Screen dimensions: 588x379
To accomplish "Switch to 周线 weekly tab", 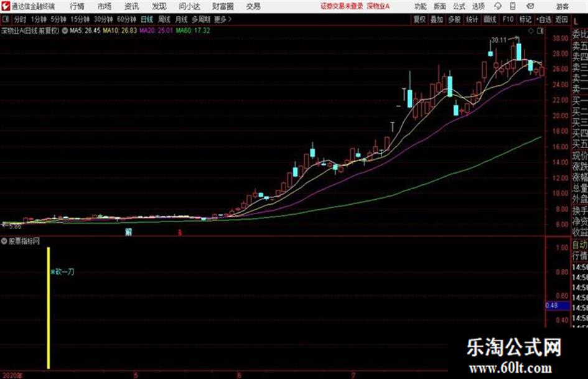I will pos(164,19).
